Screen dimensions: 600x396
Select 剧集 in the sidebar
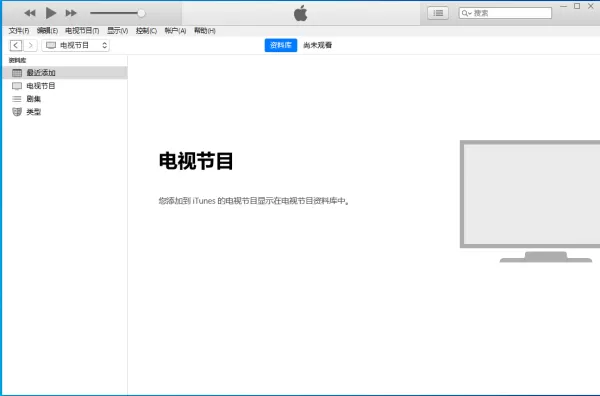pyautogui.click(x=65, y=99)
